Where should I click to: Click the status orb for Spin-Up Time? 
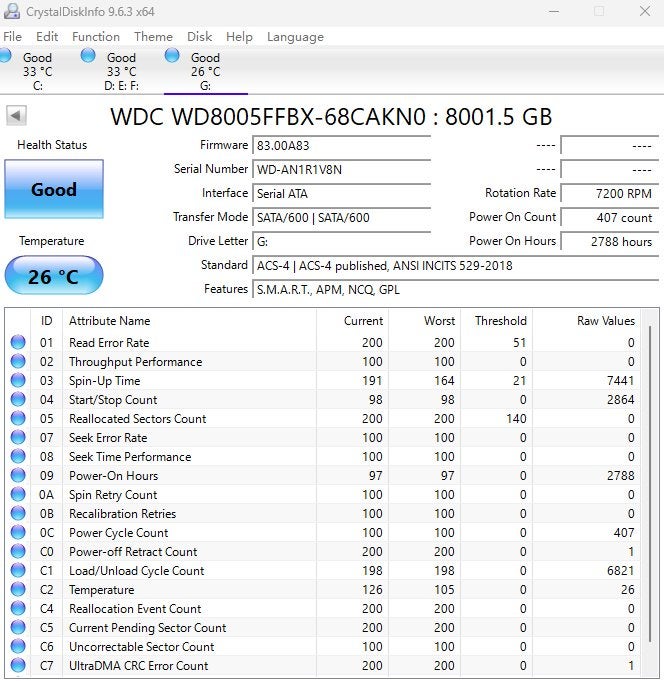point(18,380)
